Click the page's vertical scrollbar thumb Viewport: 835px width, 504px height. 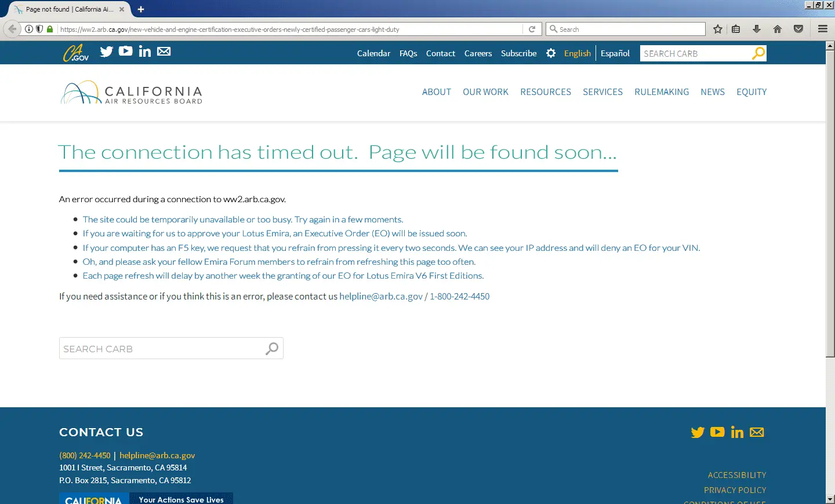(x=830, y=203)
